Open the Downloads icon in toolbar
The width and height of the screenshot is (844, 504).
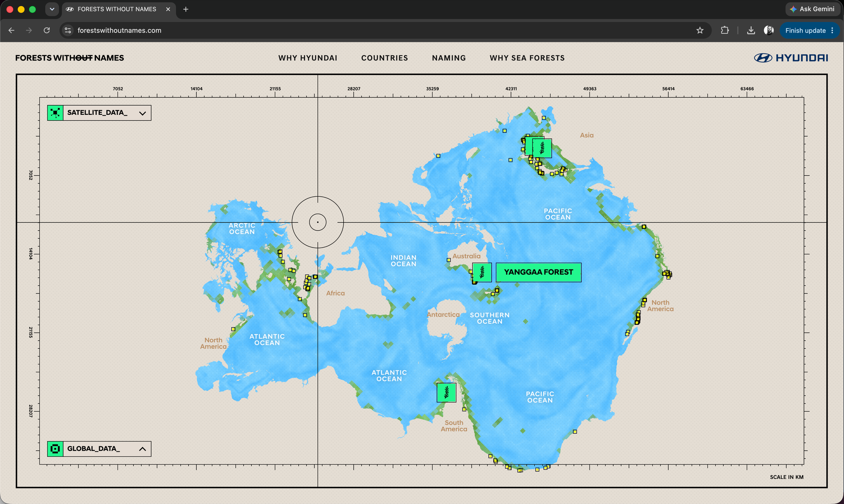tap(751, 31)
